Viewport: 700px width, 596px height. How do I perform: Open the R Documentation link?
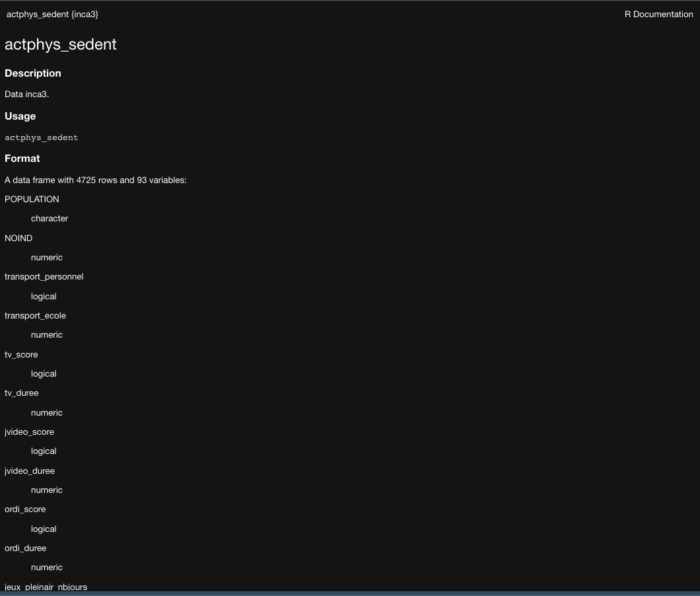pyautogui.click(x=658, y=14)
